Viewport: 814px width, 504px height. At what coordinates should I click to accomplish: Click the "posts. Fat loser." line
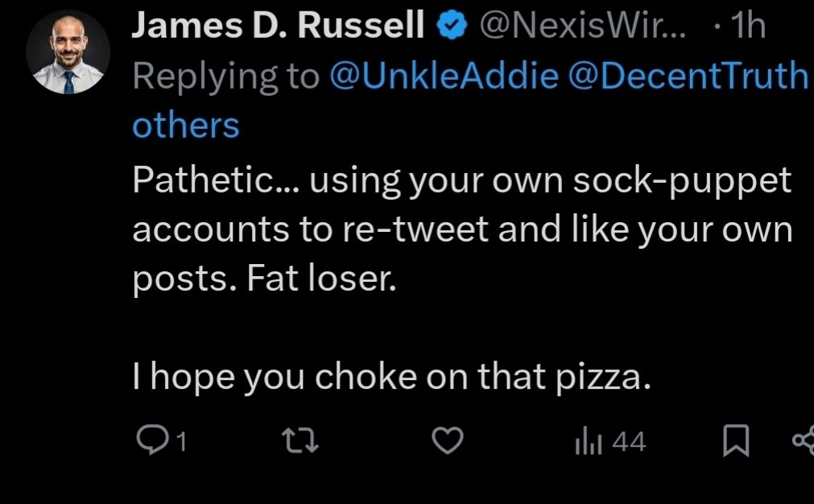pyautogui.click(x=265, y=281)
